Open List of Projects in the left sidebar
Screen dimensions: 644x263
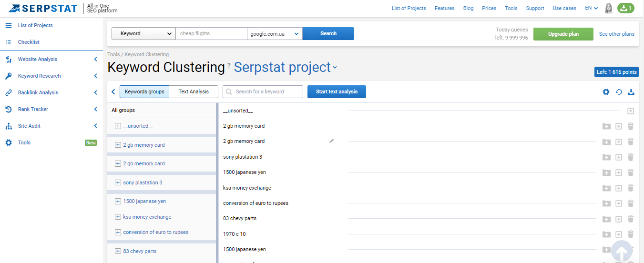35,25
